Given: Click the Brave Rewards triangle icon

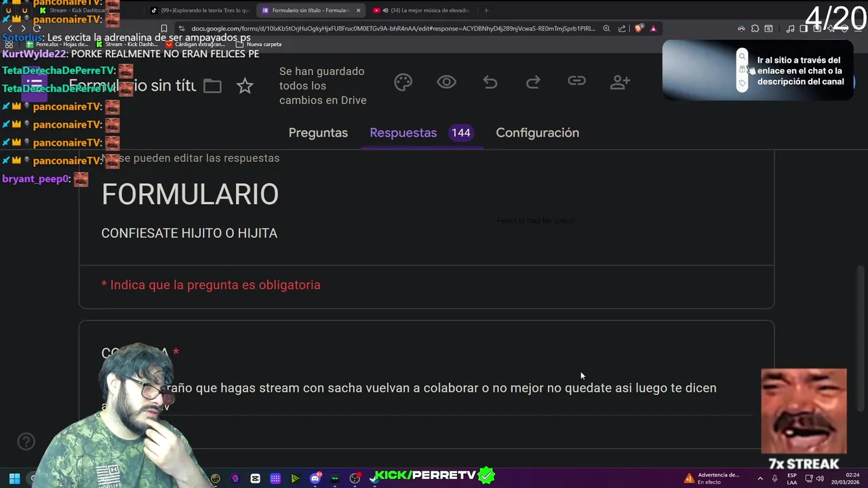Looking at the screenshot, I should [653, 28].
